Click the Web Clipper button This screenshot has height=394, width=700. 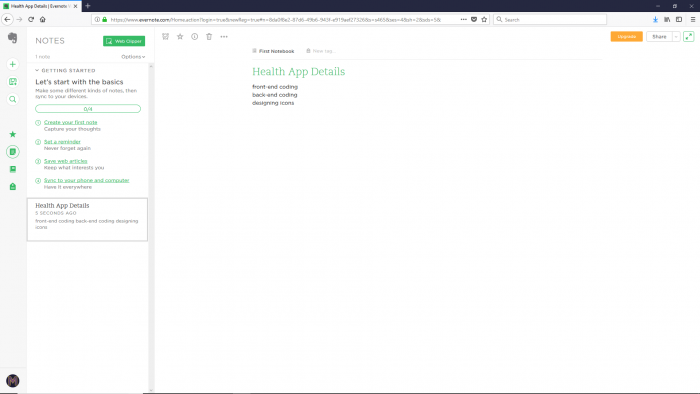[x=124, y=41]
